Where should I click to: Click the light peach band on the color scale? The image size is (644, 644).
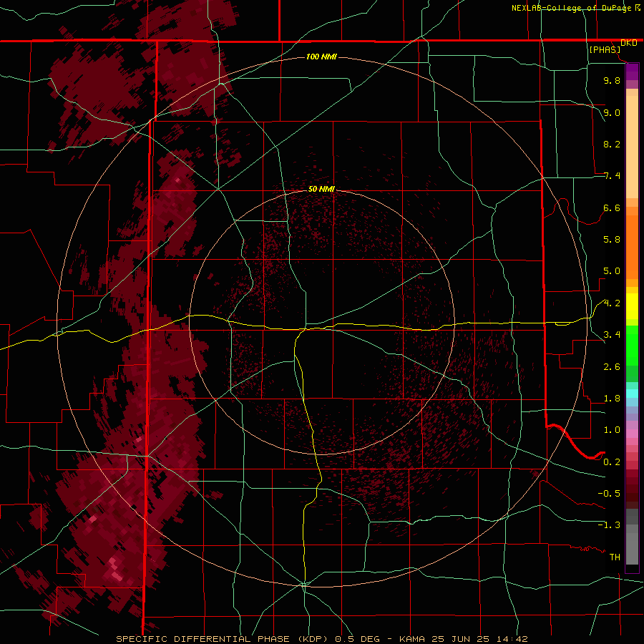click(632, 147)
